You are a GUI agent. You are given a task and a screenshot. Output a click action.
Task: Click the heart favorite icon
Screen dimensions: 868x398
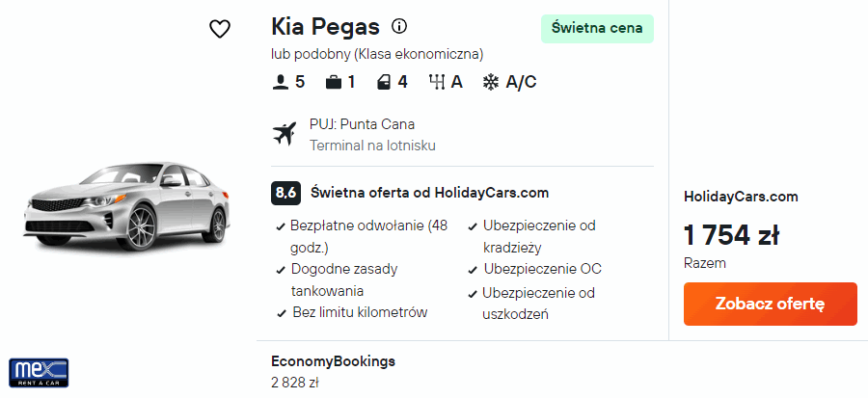coord(220,29)
